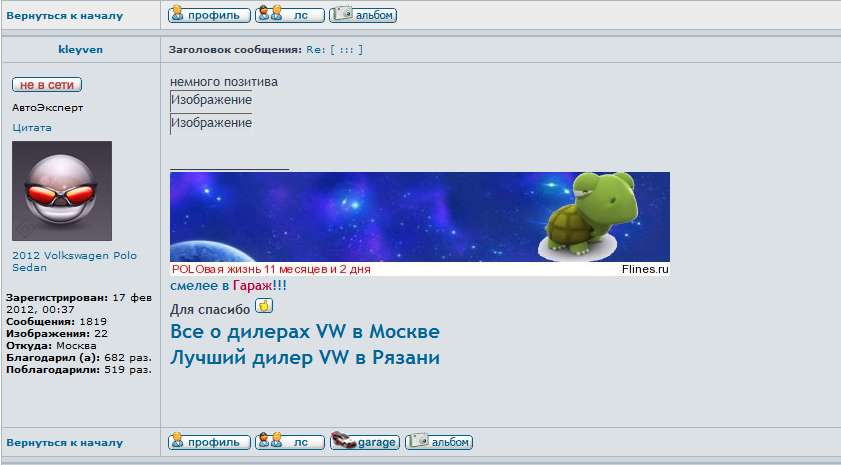Click the bottom profile (профиль) button
Viewport: 841px width, 465px height.
209,442
